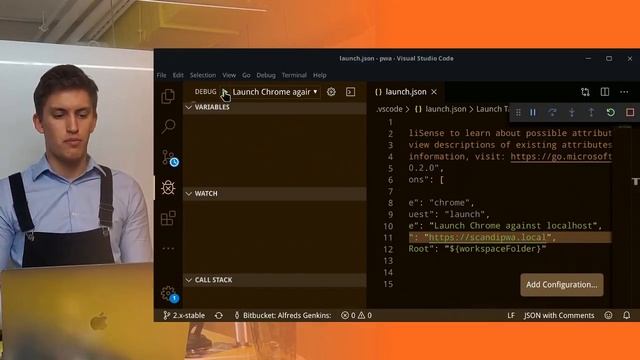This screenshot has width=640, height=360.
Task: Show notifications bell in status bar
Action: pyautogui.click(x=627, y=315)
